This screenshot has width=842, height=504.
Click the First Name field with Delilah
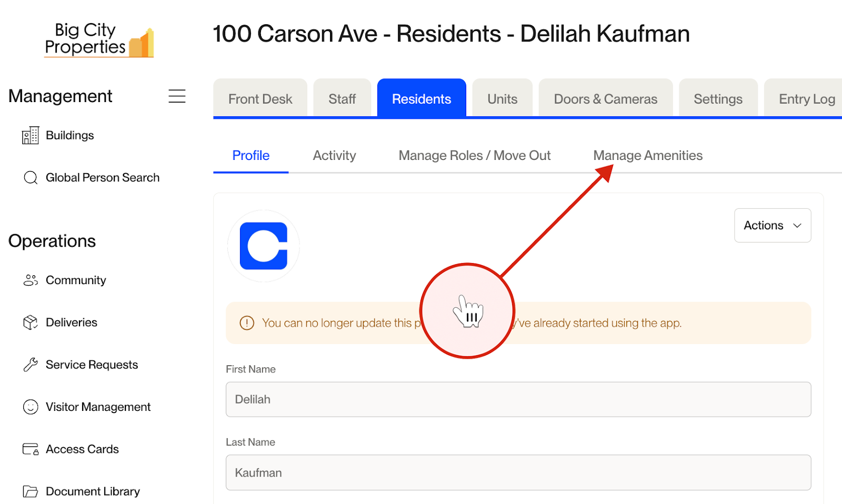518,399
